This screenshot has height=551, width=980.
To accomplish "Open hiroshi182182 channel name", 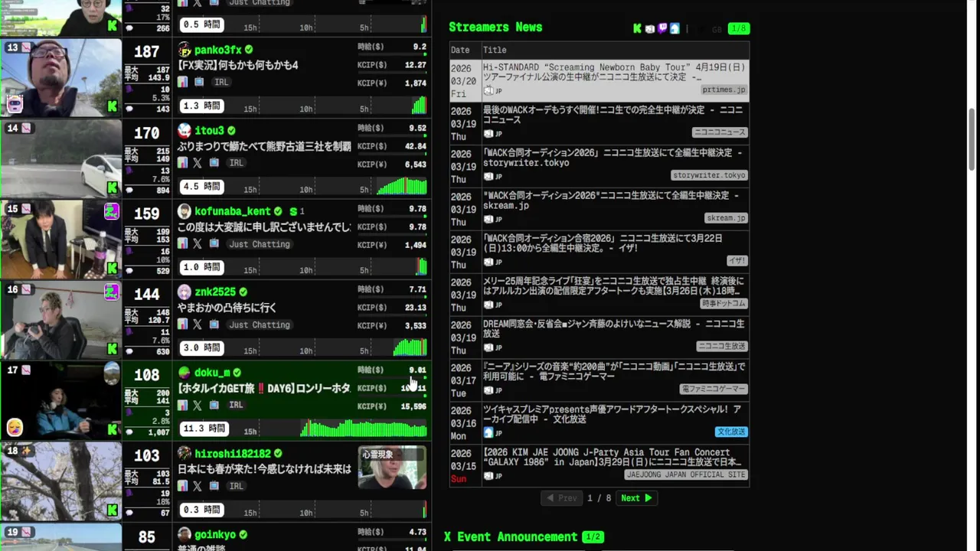I will [x=233, y=454].
